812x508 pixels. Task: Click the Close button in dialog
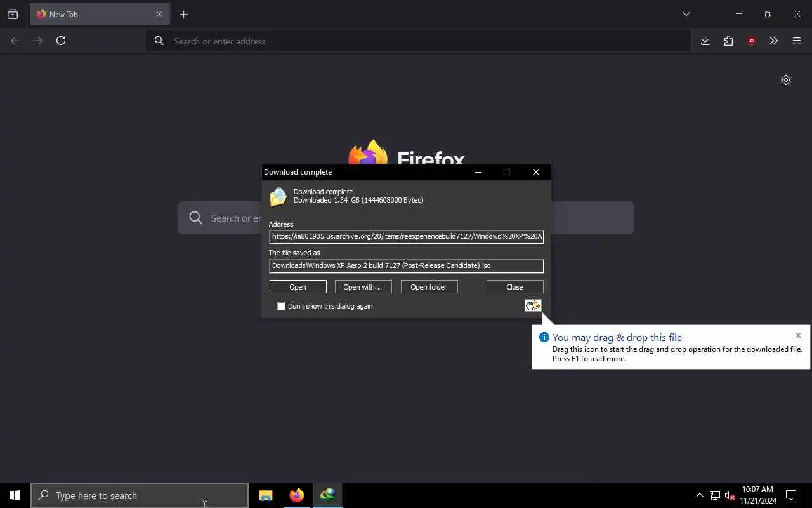[x=515, y=287]
